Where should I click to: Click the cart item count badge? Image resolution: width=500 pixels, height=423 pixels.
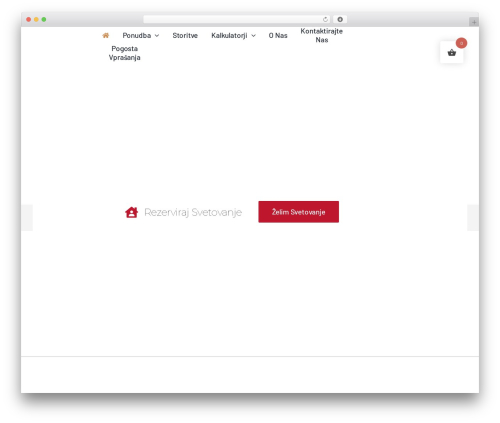click(x=461, y=43)
